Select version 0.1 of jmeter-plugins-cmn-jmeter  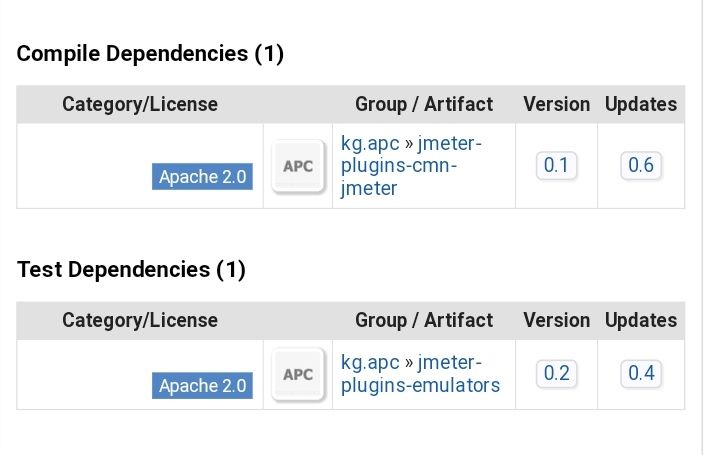pos(556,165)
